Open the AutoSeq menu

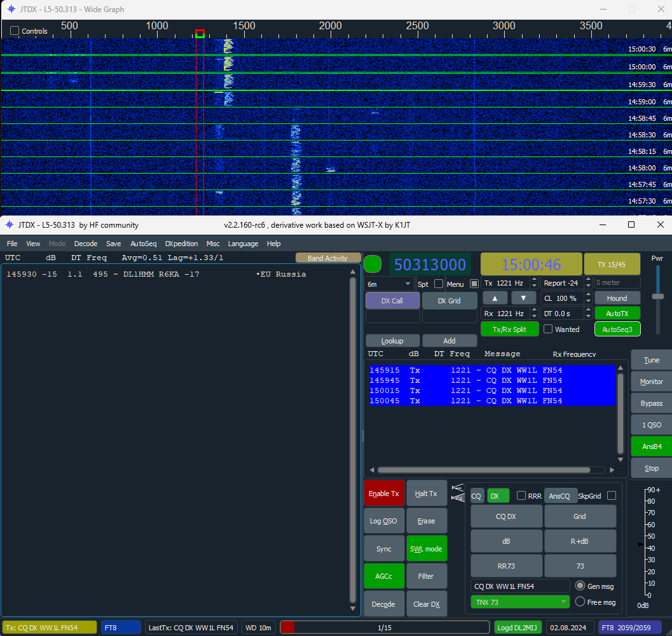click(143, 244)
